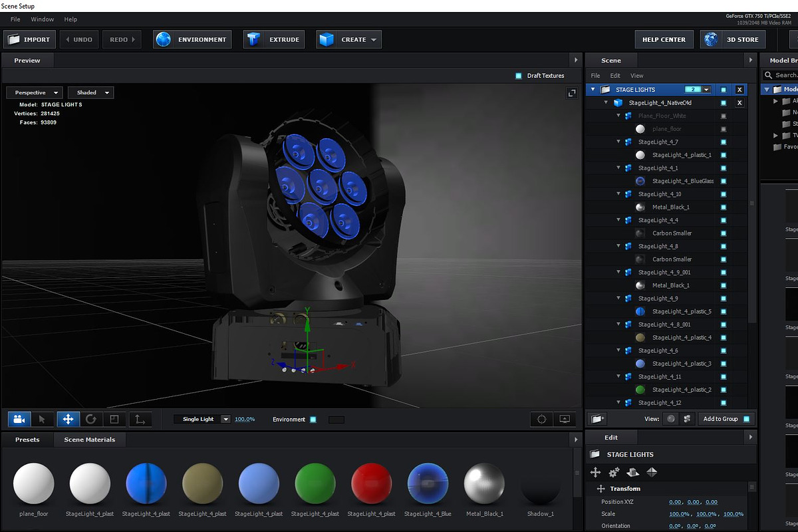Viewport: 798px width, 532px height.
Task: Open the gears settings icon in Edit
Action: (x=614, y=472)
